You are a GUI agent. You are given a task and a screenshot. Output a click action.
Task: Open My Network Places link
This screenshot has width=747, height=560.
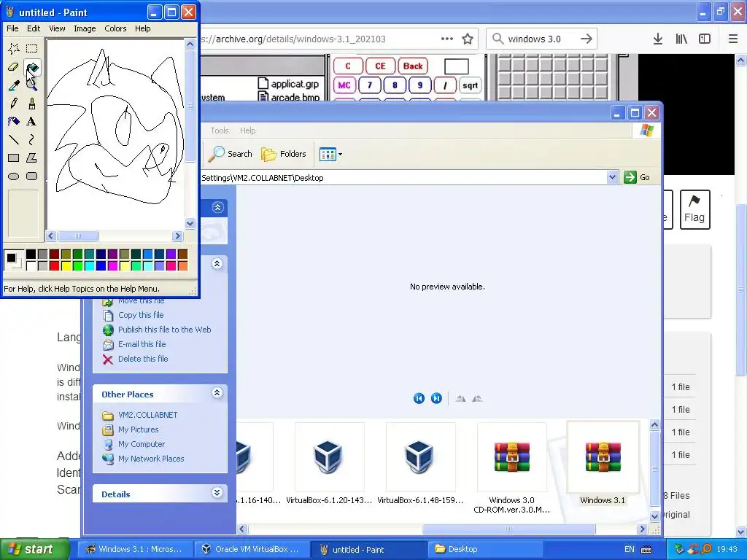click(151, 459)
